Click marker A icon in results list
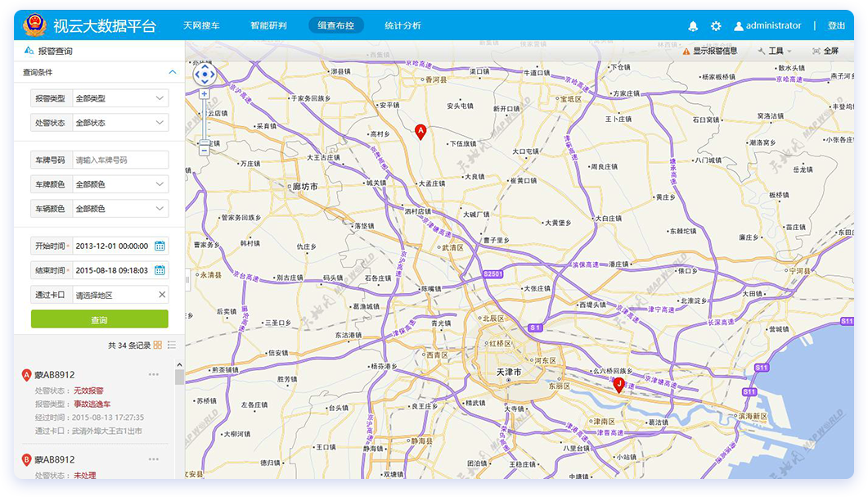This screenshot has height=497, width=868. click(26, 375)
